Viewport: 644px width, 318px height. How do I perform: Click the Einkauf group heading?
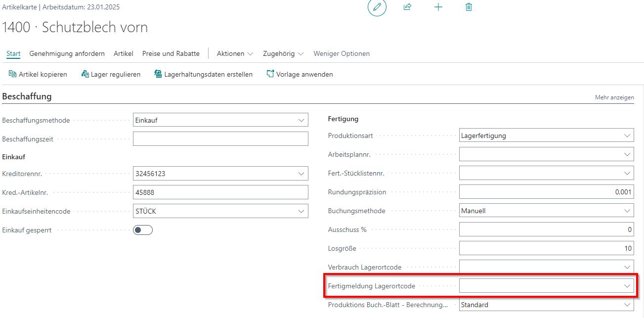point(14,157)
